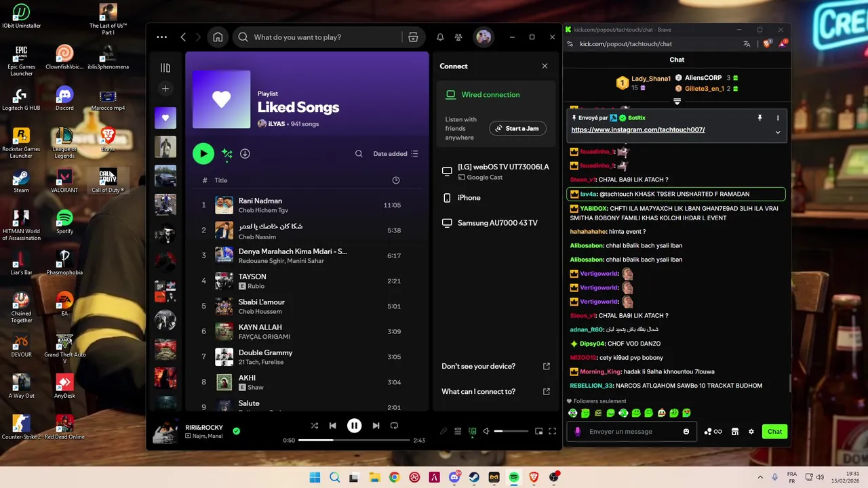
Task: Mute Spotify via speaker icon
Action: (x=486, y=431)
